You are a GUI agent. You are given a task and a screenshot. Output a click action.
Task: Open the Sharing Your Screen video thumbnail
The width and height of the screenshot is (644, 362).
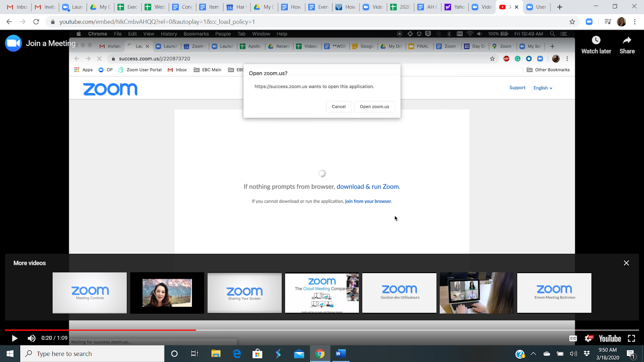245,293
